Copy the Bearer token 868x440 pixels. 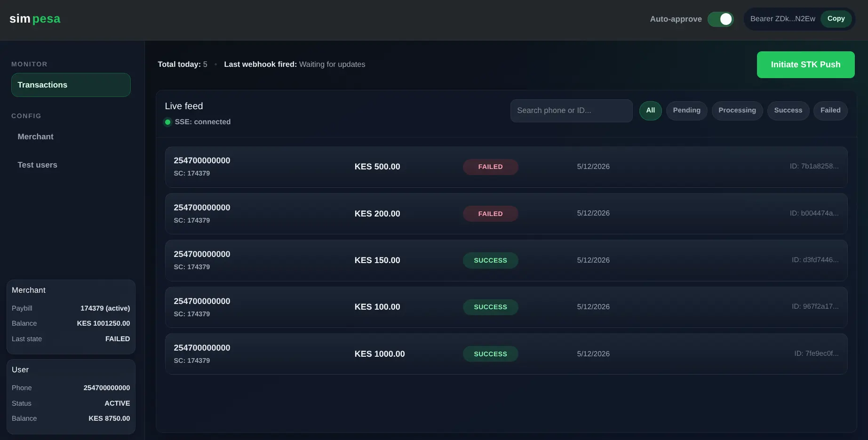click(x=836, y=19)
